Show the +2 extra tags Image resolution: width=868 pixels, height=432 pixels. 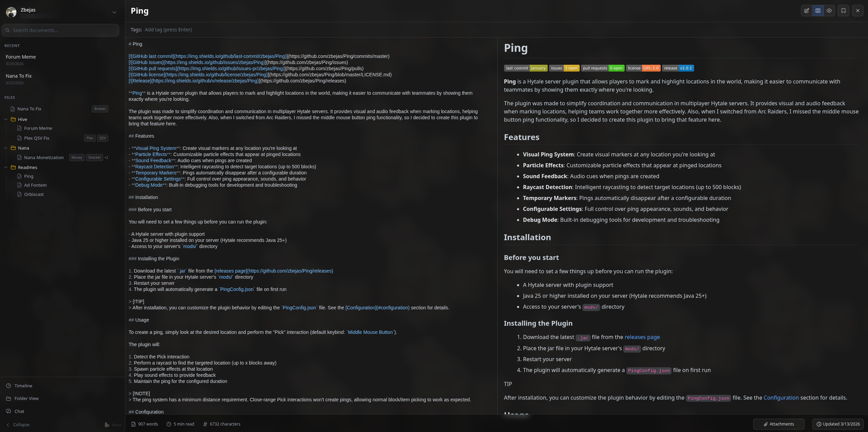[x=106, y=157]
